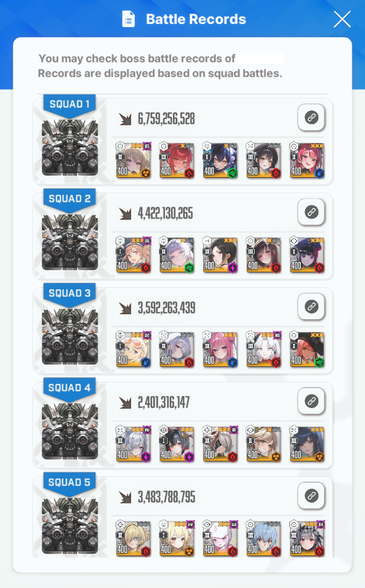The height and width of the screenshot is (588, 365).
Task: Select the Squad 5 boss portrait
Action: point(69,526)
